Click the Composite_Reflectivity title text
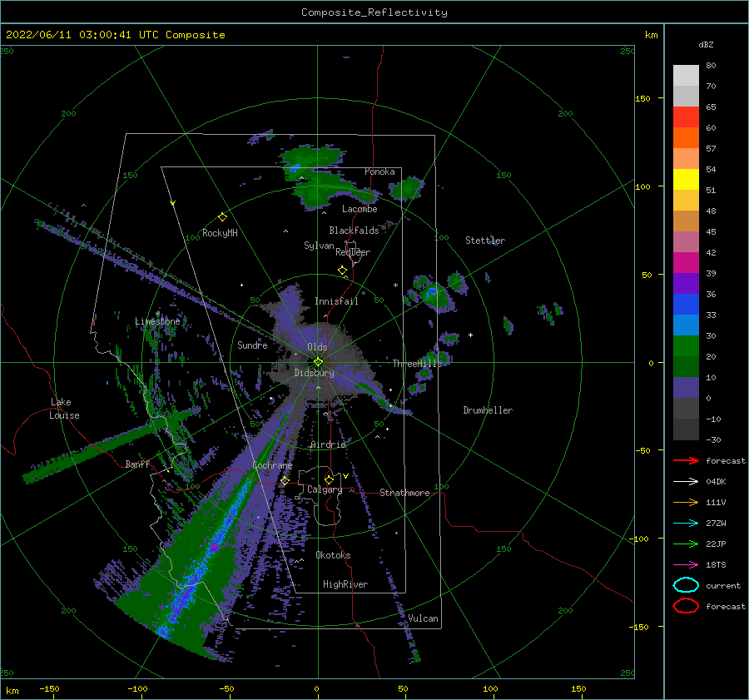Viewport: 749px width, 700px height. pos(374,12)
